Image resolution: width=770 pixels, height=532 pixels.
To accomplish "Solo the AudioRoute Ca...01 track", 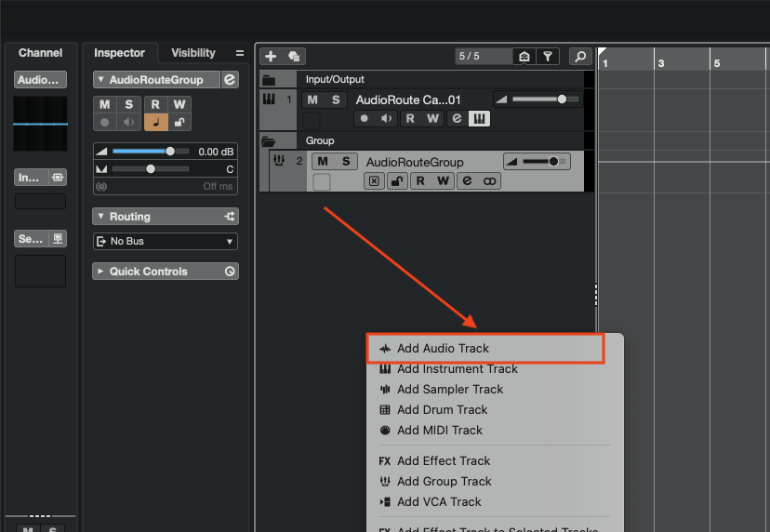I will click(336, 100).
